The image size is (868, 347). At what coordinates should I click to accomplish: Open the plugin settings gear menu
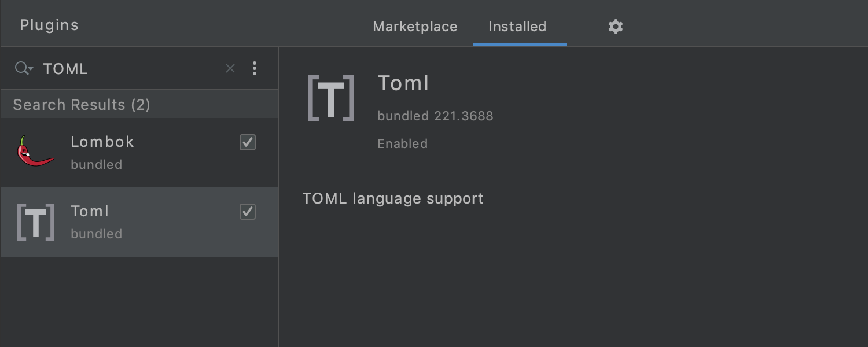click(x=616, y=27)
